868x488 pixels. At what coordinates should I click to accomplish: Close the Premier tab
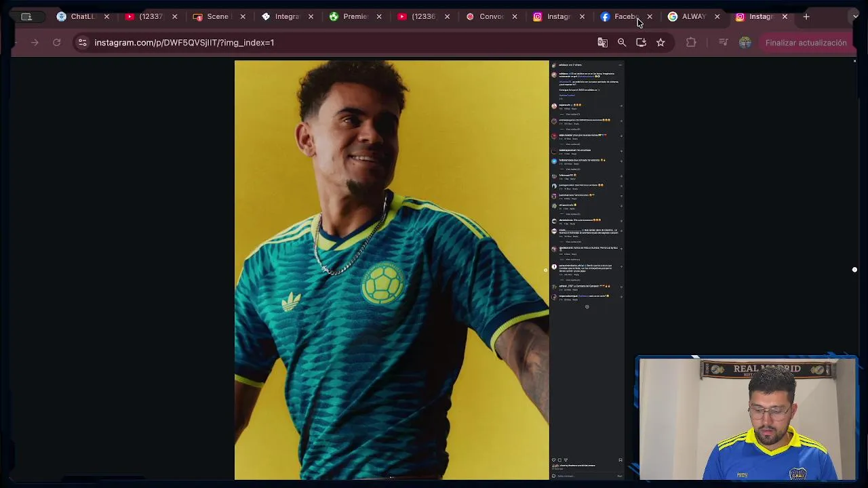(378, 16)
